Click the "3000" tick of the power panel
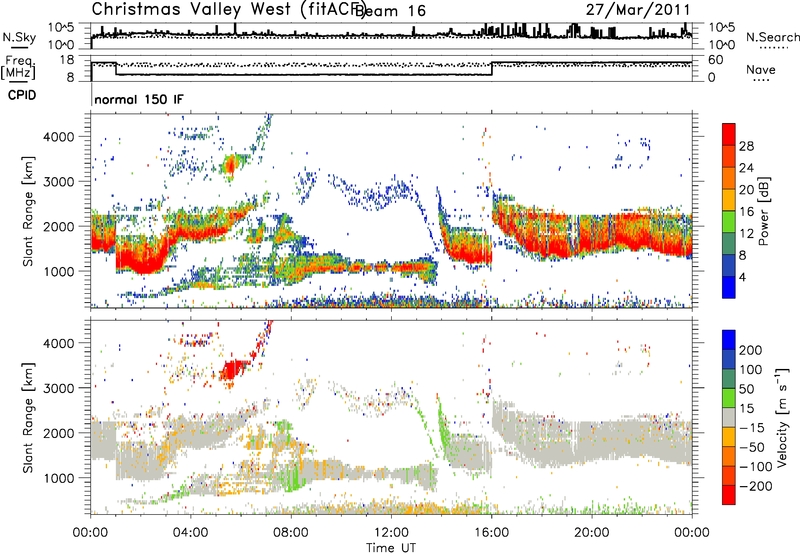800x554 pixels. [x=58, y=182]
